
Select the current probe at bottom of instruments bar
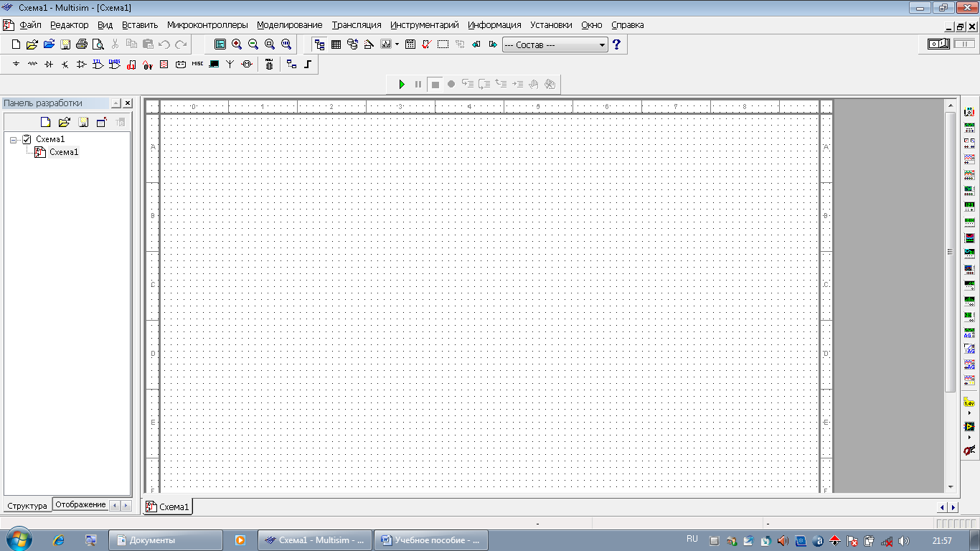[969, 451]
